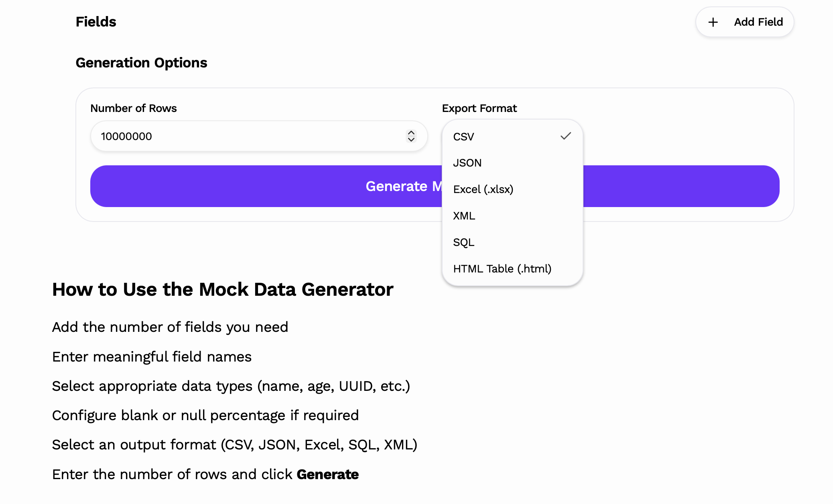The height and width of the screenshot is (504, 833).
Task: Click the up arrow on the rows stepper
Action: point(410,133)
